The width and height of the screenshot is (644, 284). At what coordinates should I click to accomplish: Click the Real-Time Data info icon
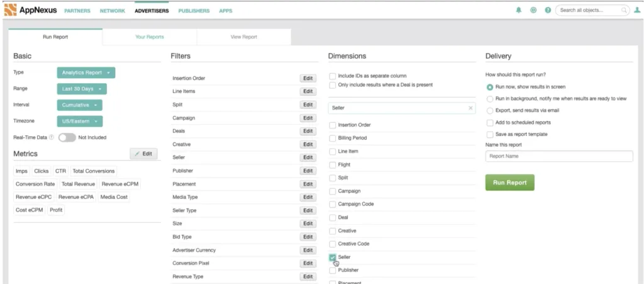point(52,138)
